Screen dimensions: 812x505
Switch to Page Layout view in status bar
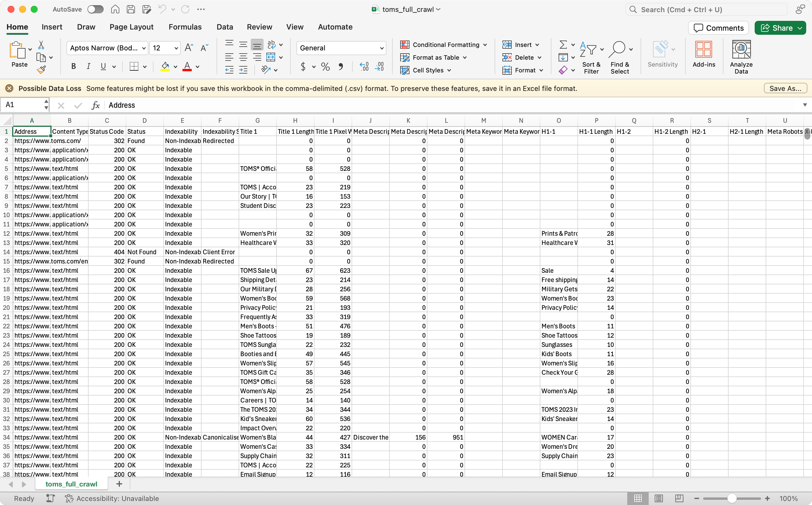[658, 498]
